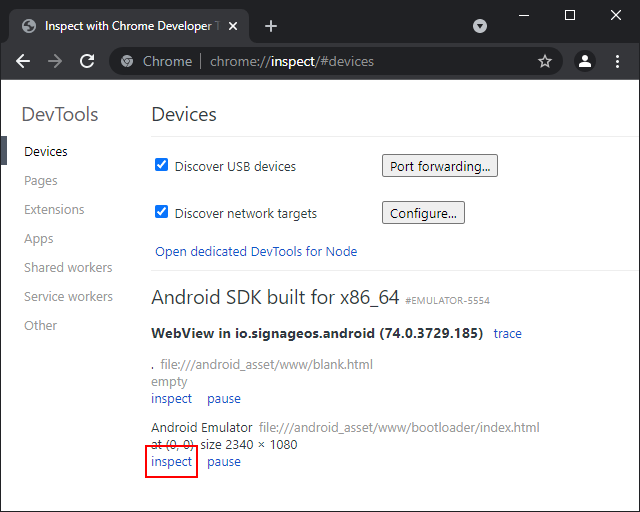The image size is (640, 512).
Task: Open Chrome's three-dot menu
Action: pos(617,62)
